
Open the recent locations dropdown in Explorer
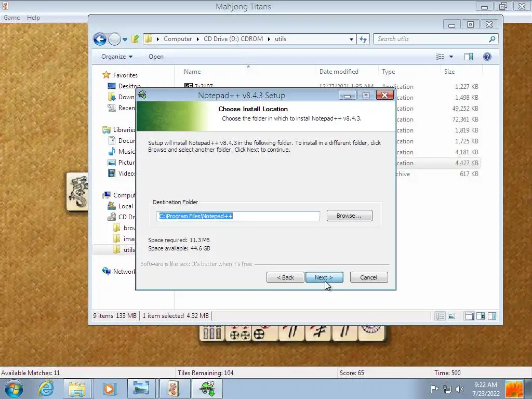pos(125,39)
